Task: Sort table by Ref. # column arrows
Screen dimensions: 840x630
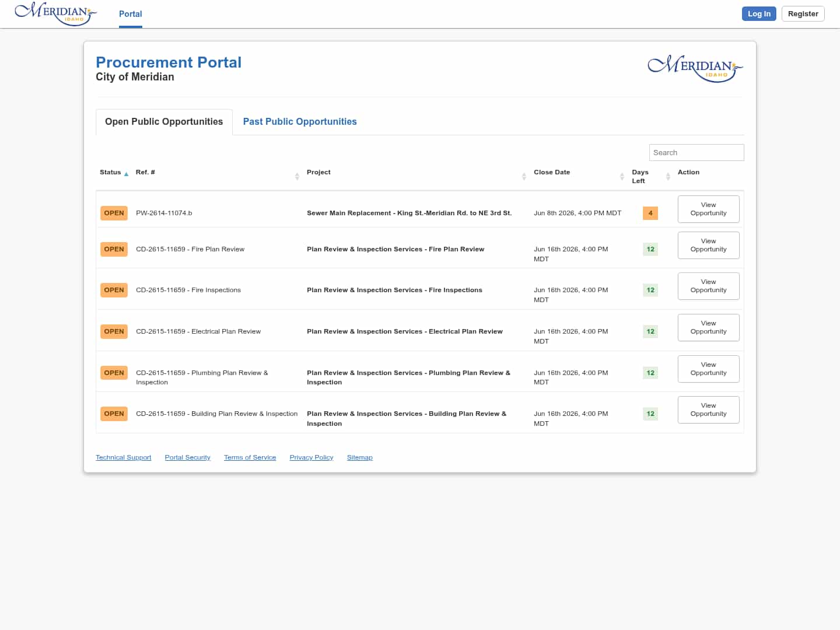Action: pyautogui.click(x=297, y=176)
